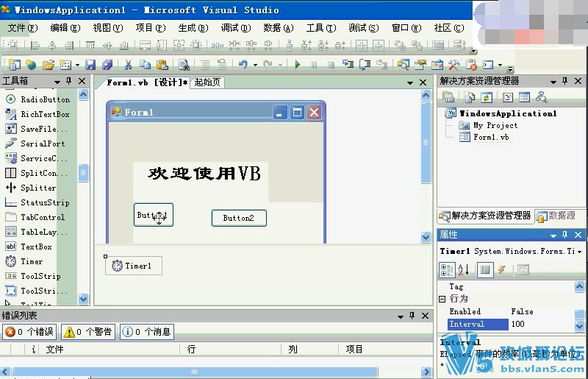The height and width of the screenshot is (379, 588).
Task: Open Toolbox via hammer-wrench icon
Action: (x=453, y=65)
